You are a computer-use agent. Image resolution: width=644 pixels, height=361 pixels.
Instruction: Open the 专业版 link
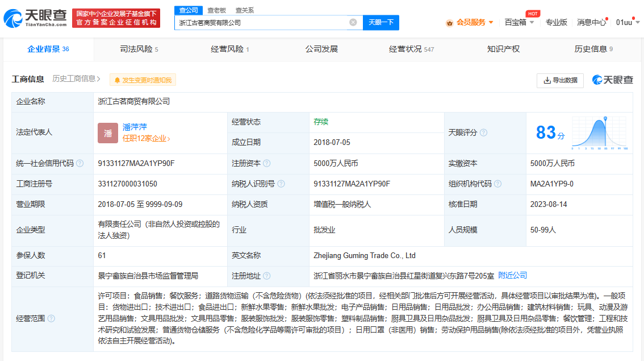556,22
